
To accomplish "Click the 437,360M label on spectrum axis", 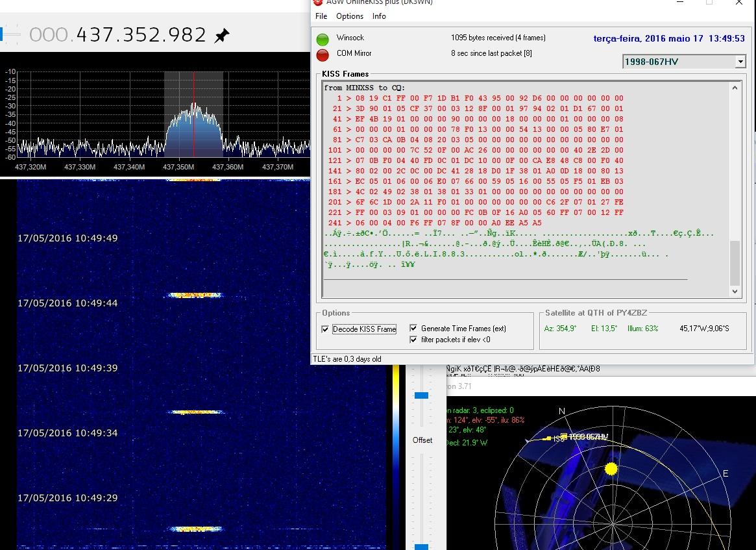I will click(x=228, y=167).
